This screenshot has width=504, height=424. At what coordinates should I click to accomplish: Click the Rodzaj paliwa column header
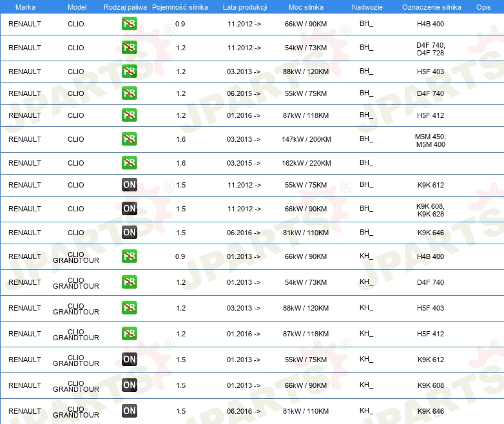tap(125, 7)
